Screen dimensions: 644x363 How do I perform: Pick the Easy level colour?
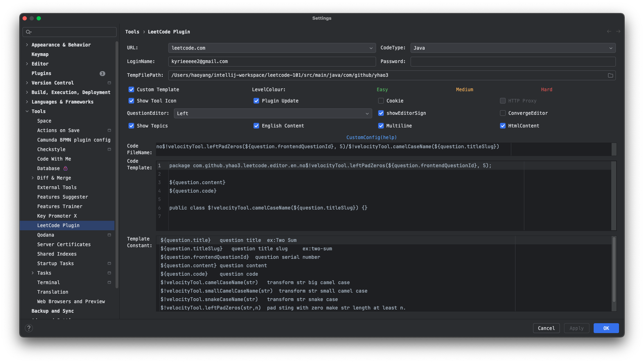pos(382,89)
